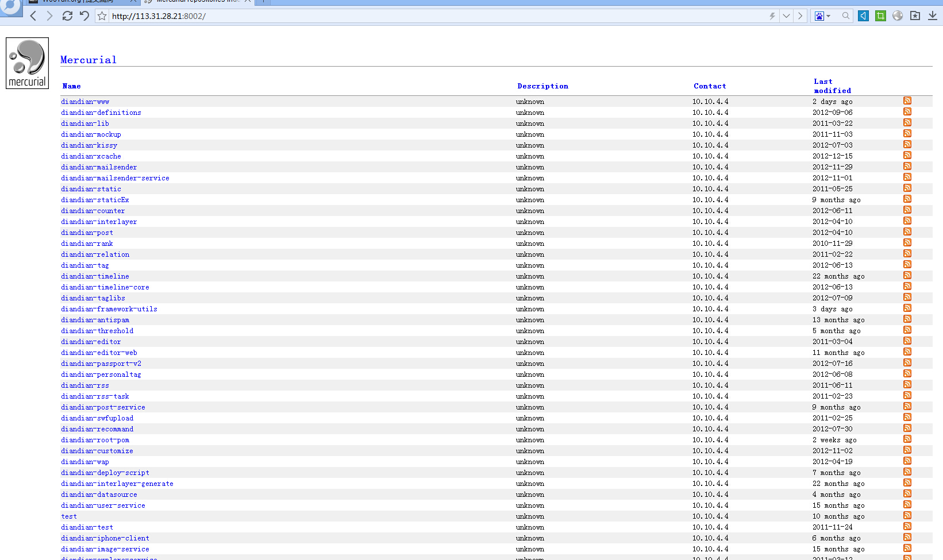The width and height of the screenshot is (943, 560).
Task: Open RSS feed for diandian-www
Action: [907, 101]
